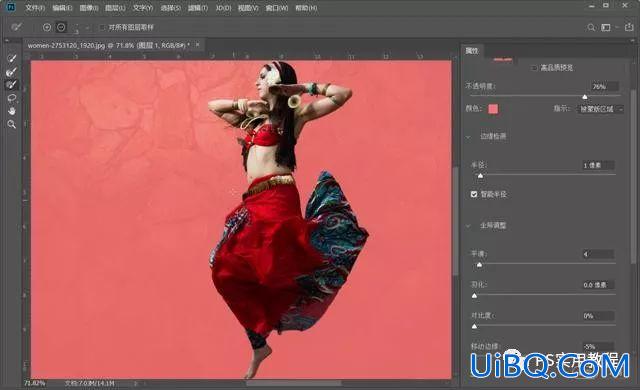This screenshot has width=640, height=390.
Task: Open the Image menu (图像)
Action: pos(89,8)
